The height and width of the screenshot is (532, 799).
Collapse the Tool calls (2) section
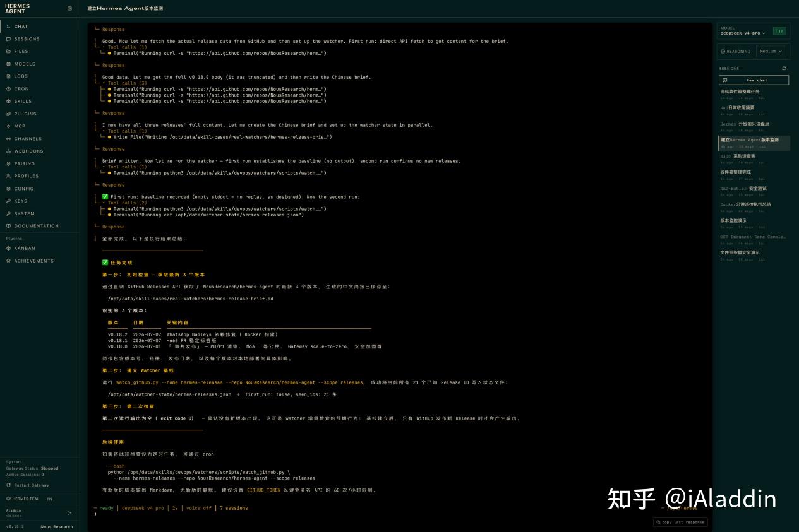pos(126,203)
